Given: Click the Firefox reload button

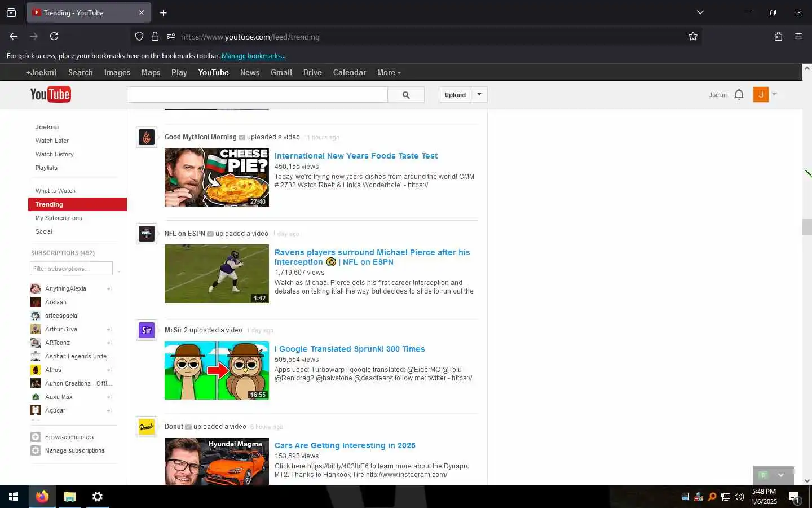Looking at the screenshot, I should pos(54,36).
